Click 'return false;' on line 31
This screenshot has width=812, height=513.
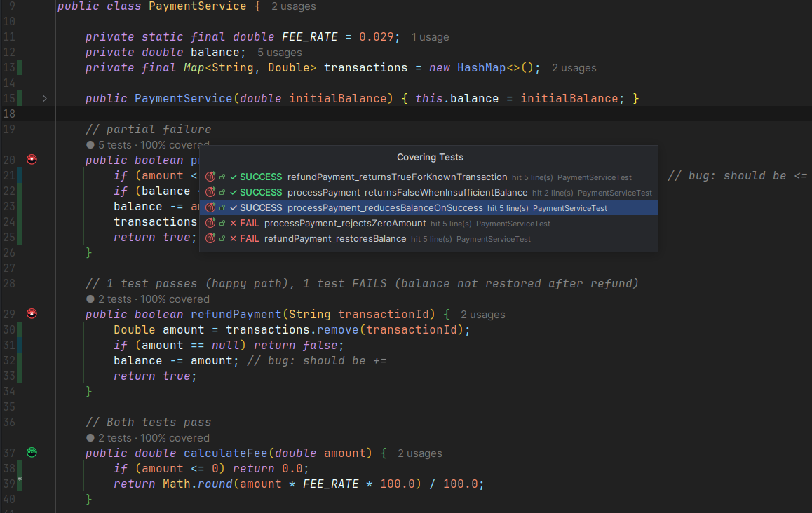coord(299,346)
